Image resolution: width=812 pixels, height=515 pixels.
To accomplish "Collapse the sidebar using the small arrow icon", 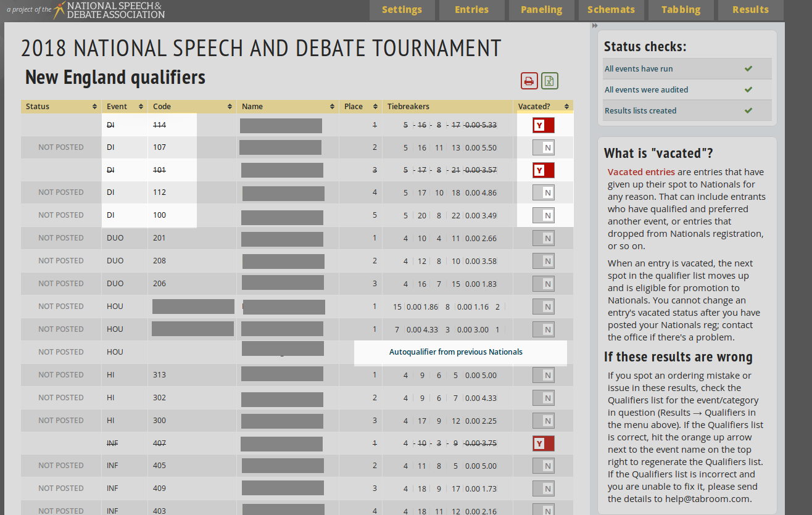I will coord(595,26).
